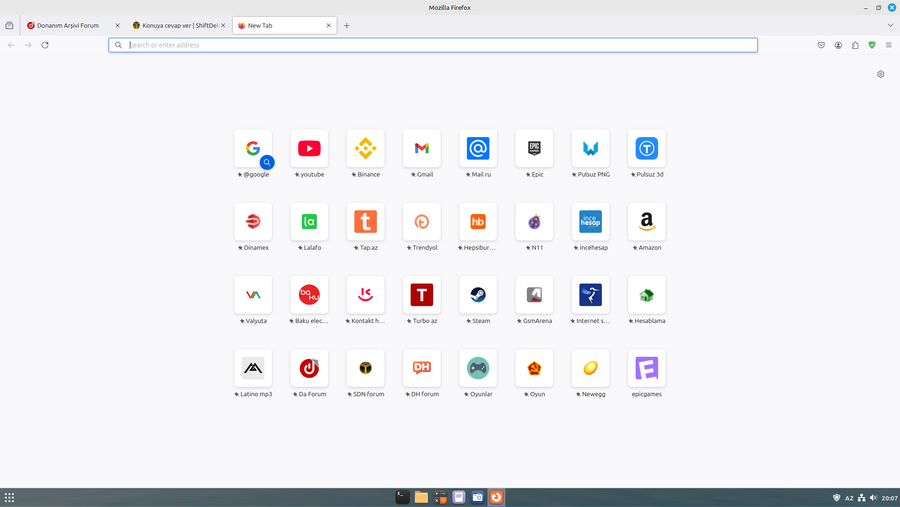This screenshot has height=507, width=900.
Task: Open the Firefox extensions toolbar button
Action: (855, 45)
